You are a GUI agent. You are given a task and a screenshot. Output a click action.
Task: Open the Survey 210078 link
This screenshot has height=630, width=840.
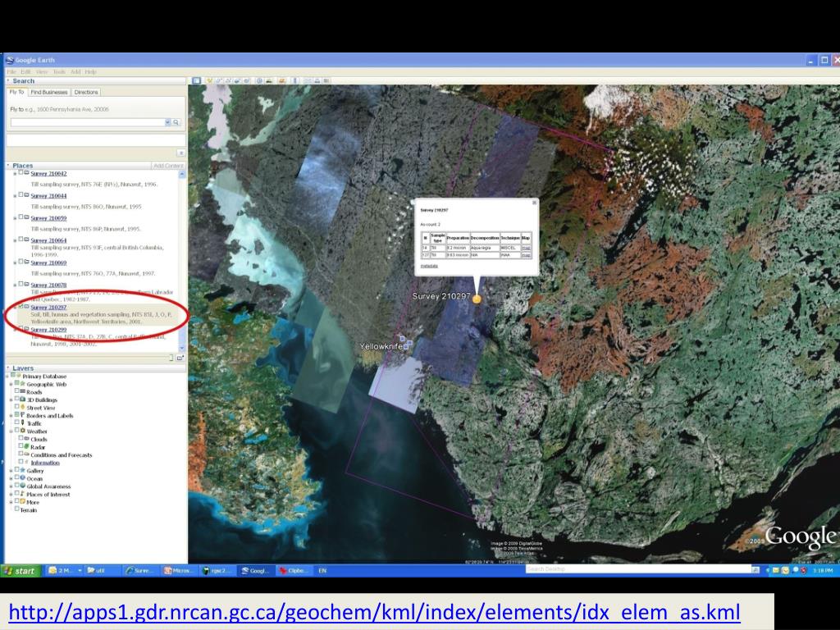[x=48, y=285]
